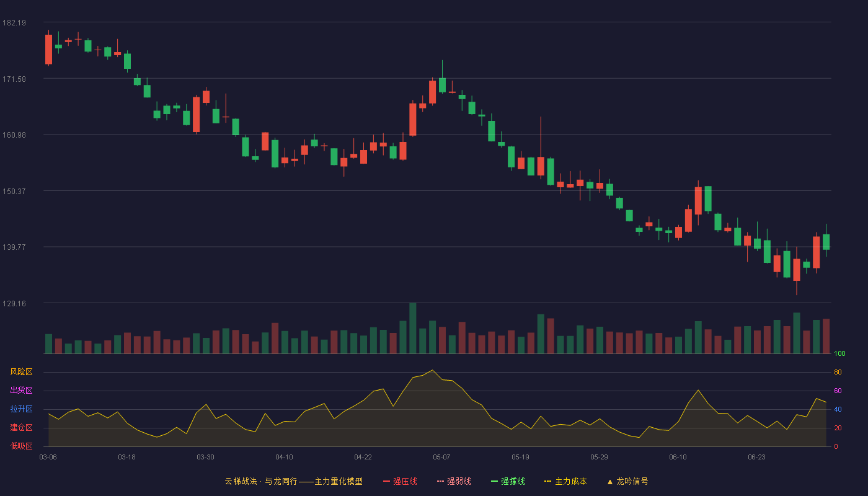Click the highest peak of the yellow indicator line
868x496 pixels.
tap(432, 370)
